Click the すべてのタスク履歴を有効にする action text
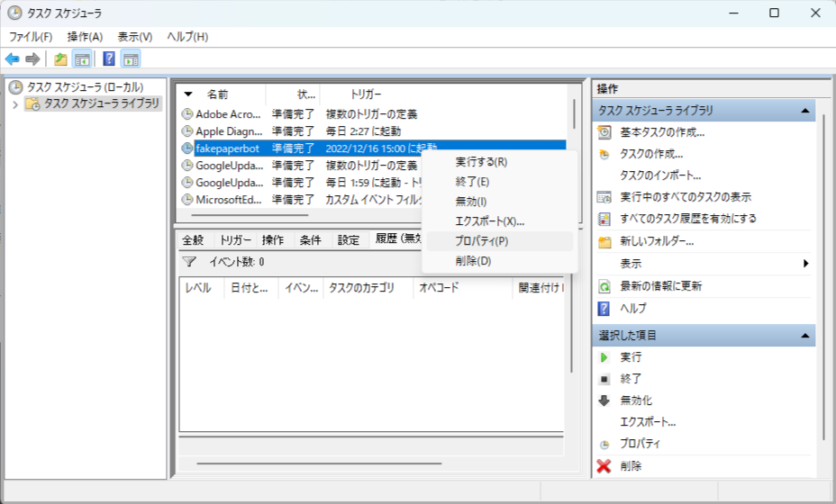The height and width of the screenshot is (504, 836). (x=687, y=219)
